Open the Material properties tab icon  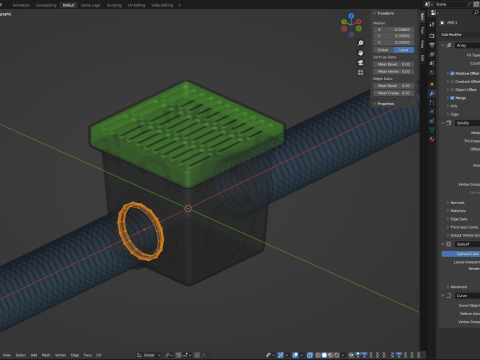pyautogui.click(x=432, y=139)
